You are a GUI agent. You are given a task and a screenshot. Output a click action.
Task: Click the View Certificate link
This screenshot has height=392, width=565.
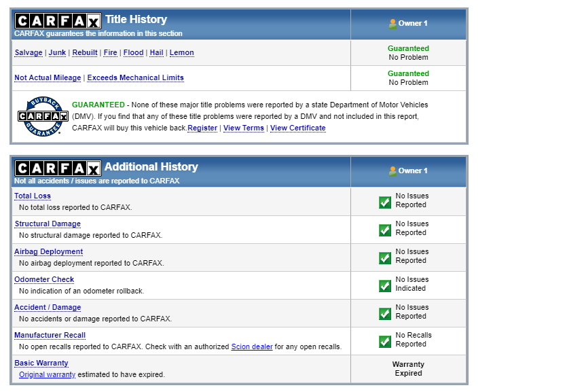[298, 128]
